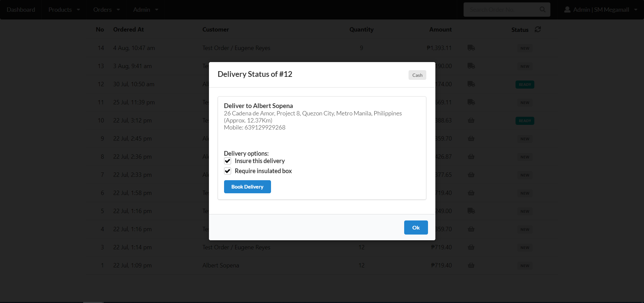Expand the Admin dropdown in navbar

(x=146, y=10)
